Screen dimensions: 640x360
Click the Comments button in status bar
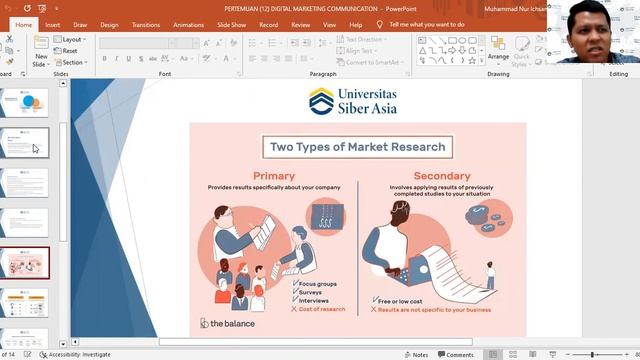click(456, 355)
